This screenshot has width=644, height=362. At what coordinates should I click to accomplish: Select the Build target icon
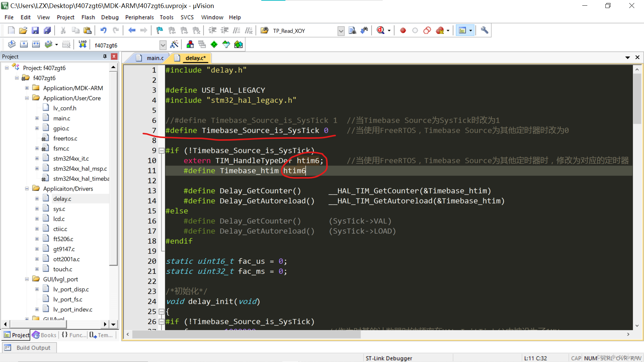pyautogui.click(x=24, y=44)
